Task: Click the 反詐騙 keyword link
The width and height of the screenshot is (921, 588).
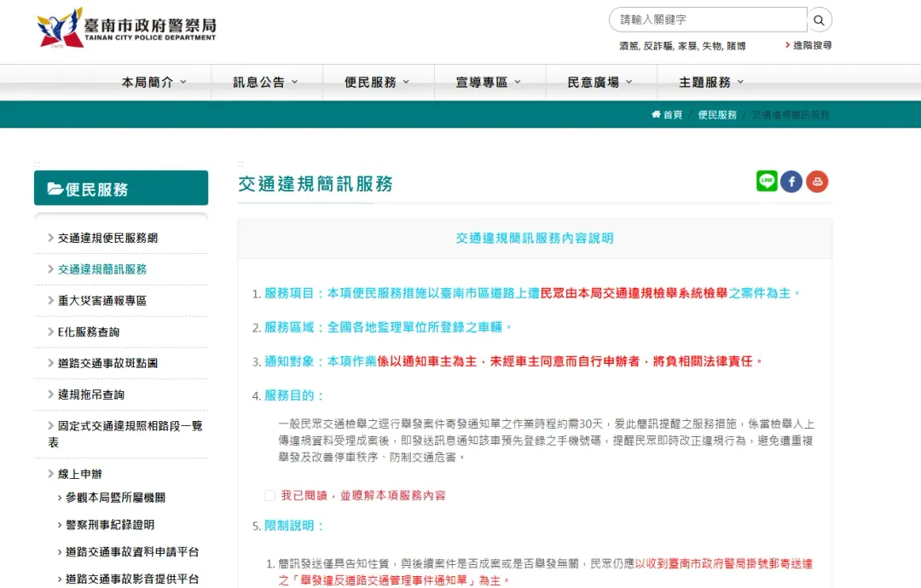Action: [657, 46]
